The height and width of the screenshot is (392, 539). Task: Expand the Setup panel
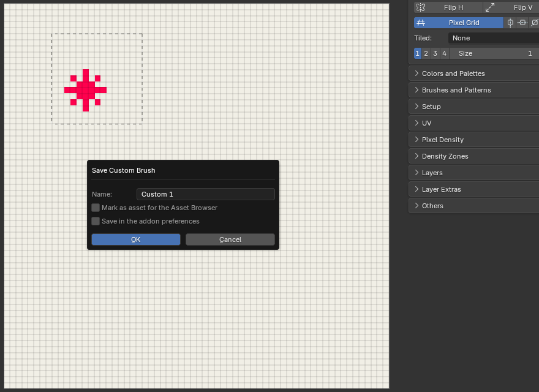click(x=473, y=107)
